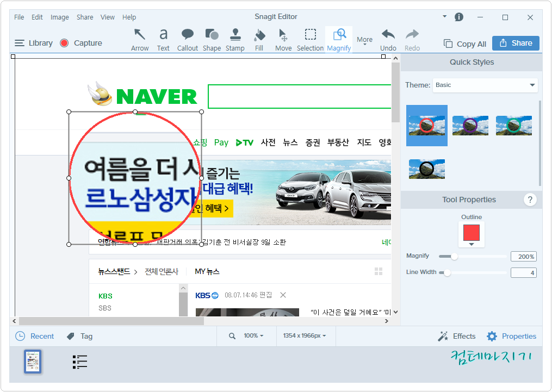Click the Magnify percentage field
This screenshot has height=392, width=552.
[524, 257]
